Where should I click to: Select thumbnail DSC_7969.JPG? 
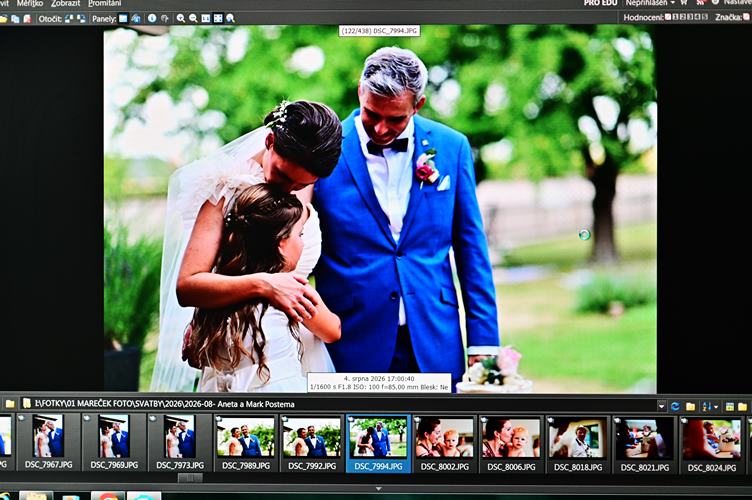114,443
